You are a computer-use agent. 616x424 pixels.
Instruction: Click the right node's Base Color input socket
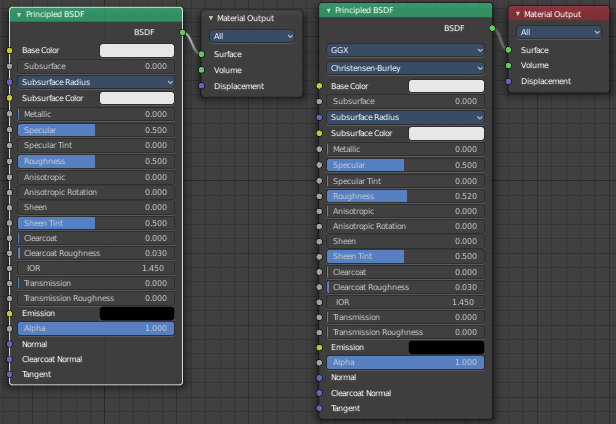coord(319,86)
